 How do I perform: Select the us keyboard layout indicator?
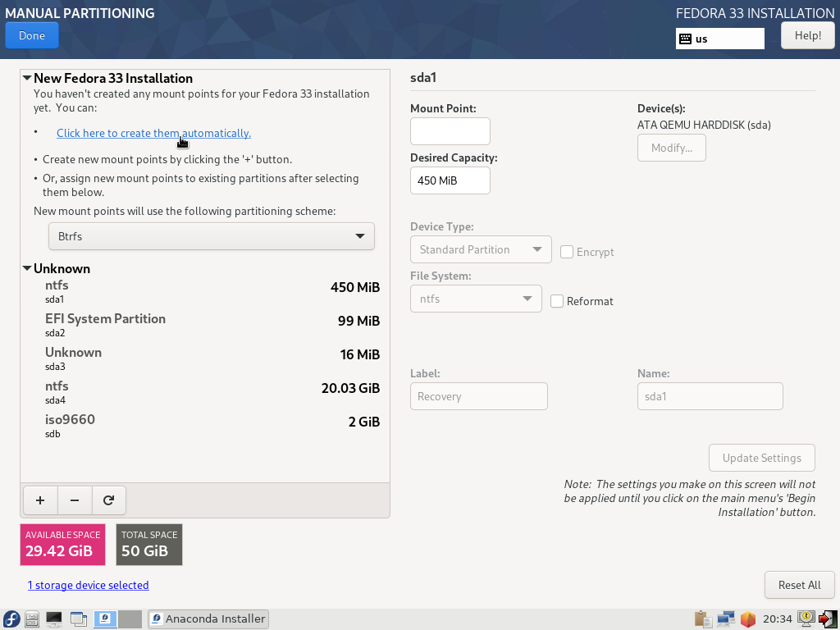point(719,39)
